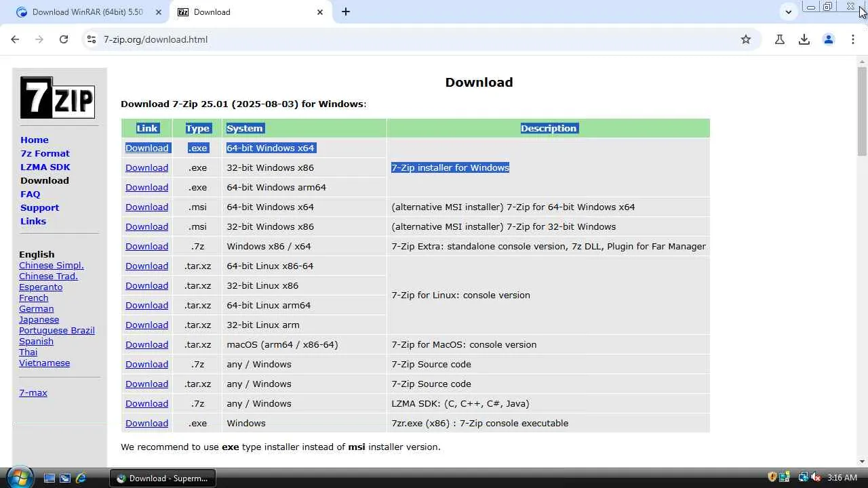
Task: Click the 'Description' table header
Action: point(549,128)
